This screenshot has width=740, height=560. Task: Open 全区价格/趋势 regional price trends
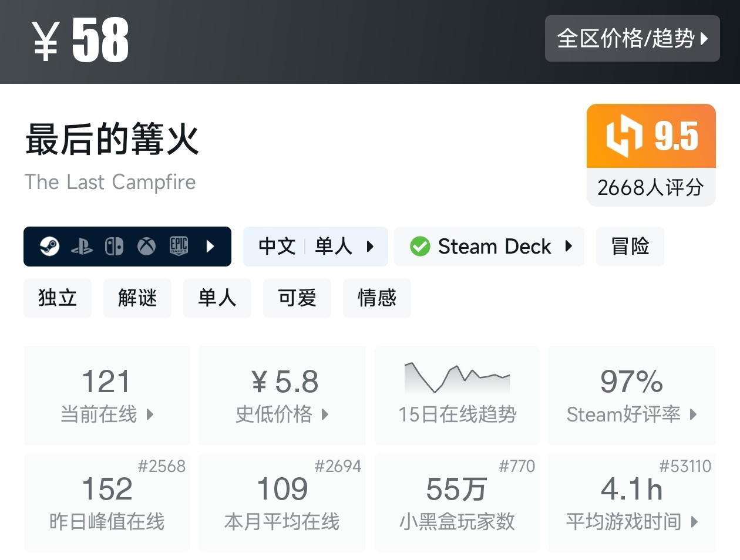click(632, 39)
